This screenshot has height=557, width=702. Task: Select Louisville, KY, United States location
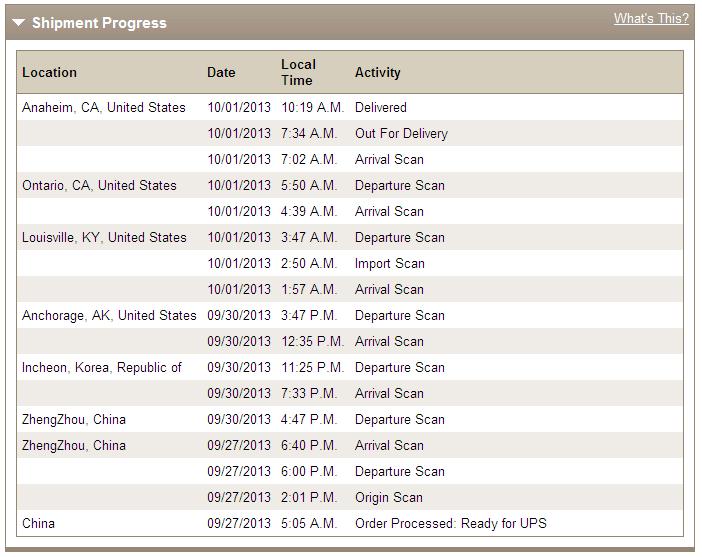click(104, 237)
